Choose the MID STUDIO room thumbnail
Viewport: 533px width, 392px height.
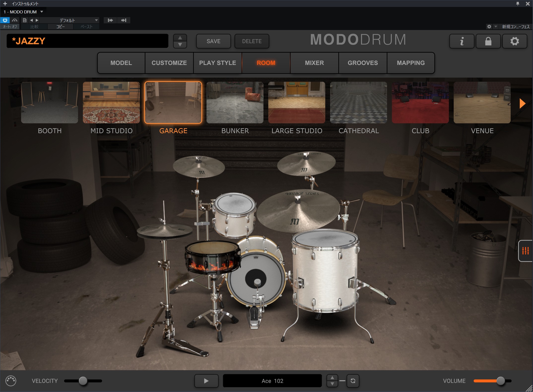pyautogui.click(x=111, y=102)
